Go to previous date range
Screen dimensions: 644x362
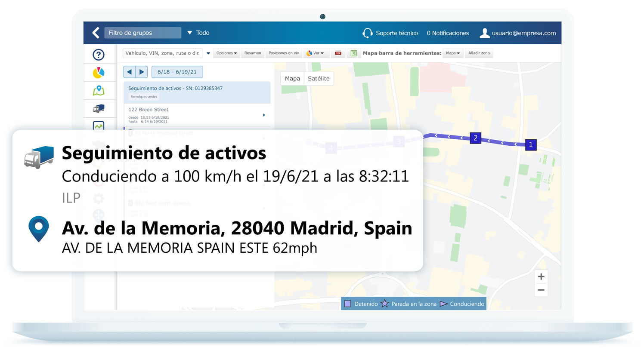pyautogui.click(x=130, y=72)
